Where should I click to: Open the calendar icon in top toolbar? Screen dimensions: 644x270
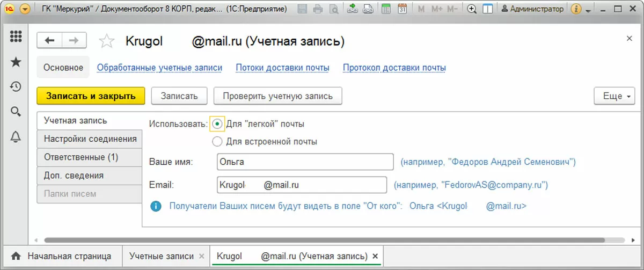coord(402,9)
